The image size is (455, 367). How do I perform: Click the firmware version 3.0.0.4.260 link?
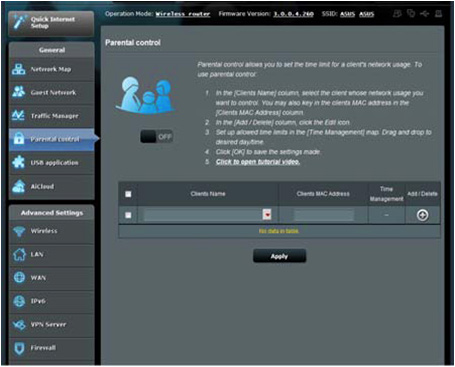pos(293,14)
